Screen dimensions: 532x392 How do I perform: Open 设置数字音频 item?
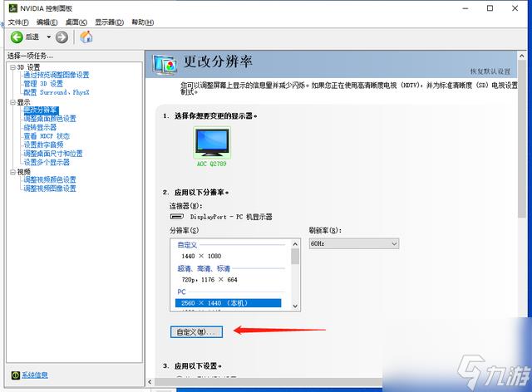click(43, 145)
